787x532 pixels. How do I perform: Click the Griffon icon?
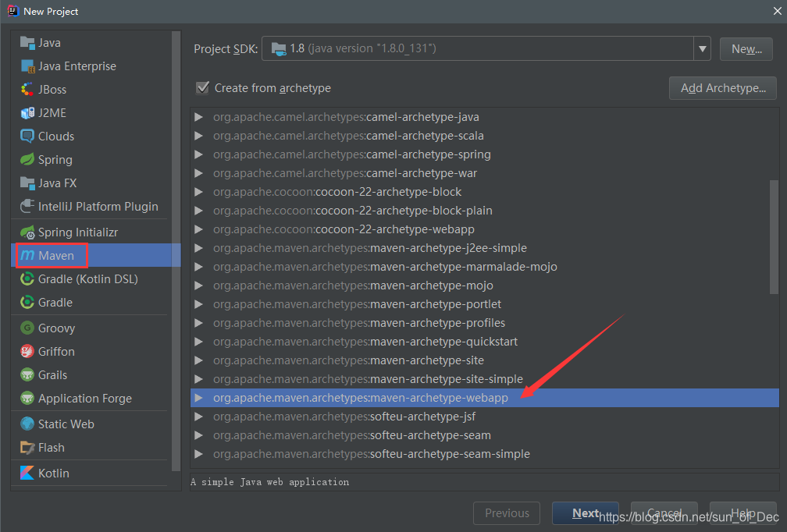27,352
